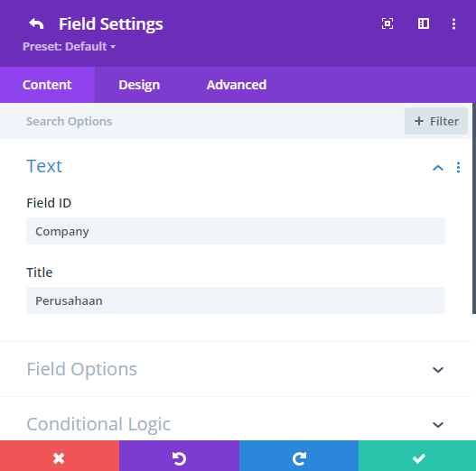Select the Content tab
This screenshot has height=471, width=476.
point(47,85)
